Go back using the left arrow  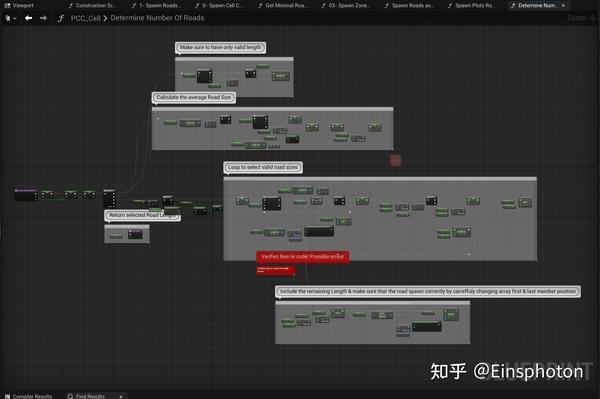click(x=28, y=18)
